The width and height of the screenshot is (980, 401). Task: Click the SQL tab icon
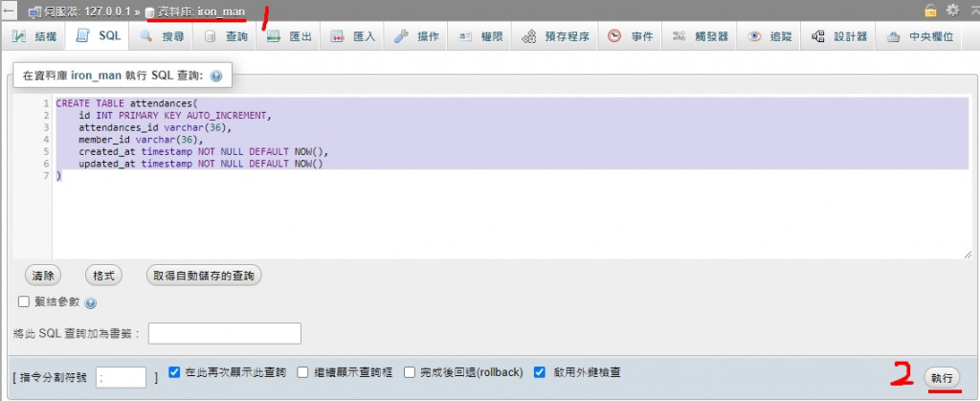(x=82, y=36)
